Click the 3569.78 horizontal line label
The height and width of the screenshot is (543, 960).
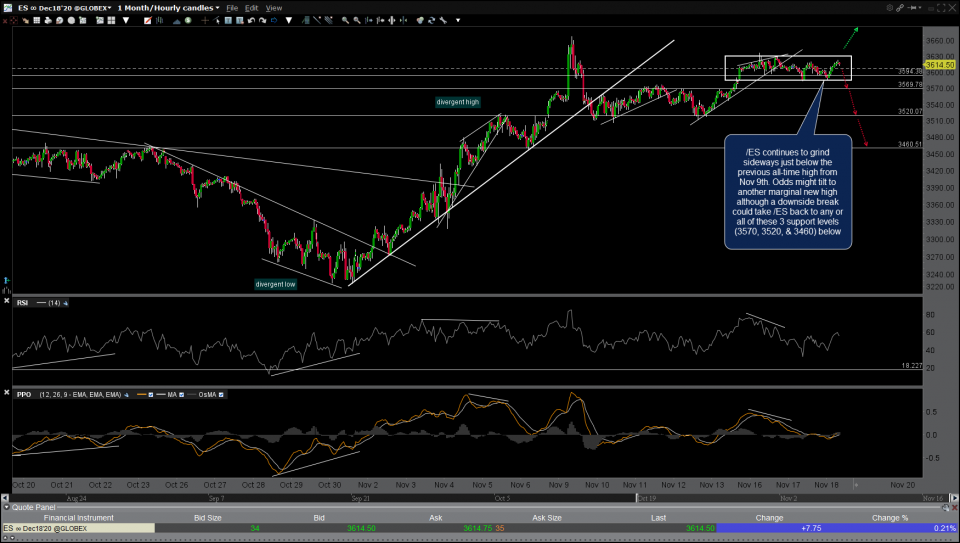click(910, 84)
